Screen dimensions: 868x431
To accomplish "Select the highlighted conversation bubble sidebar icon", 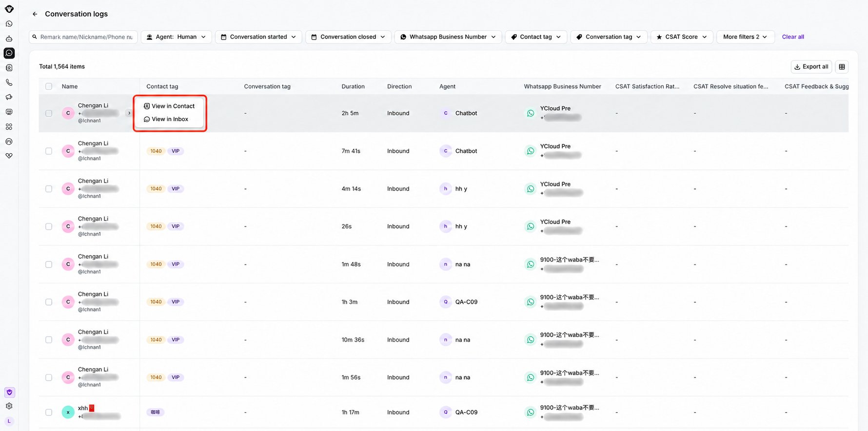I will pos(9,53).
